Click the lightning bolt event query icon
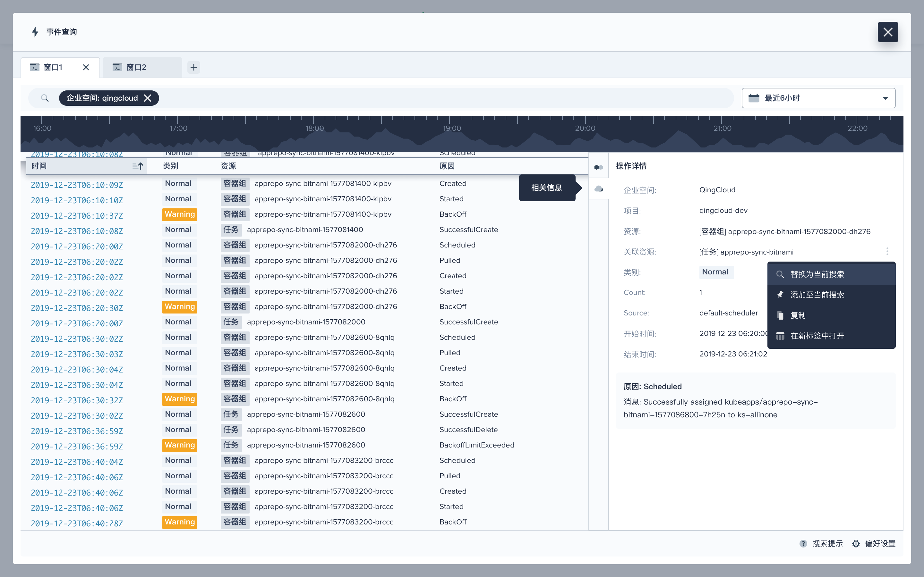 [x=35, y=32]
